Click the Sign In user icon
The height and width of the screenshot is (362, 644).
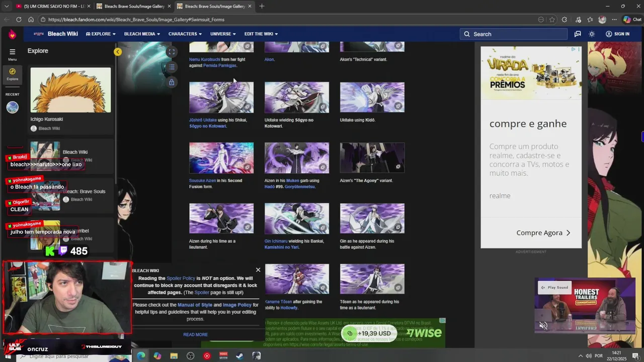pos(609,34)
